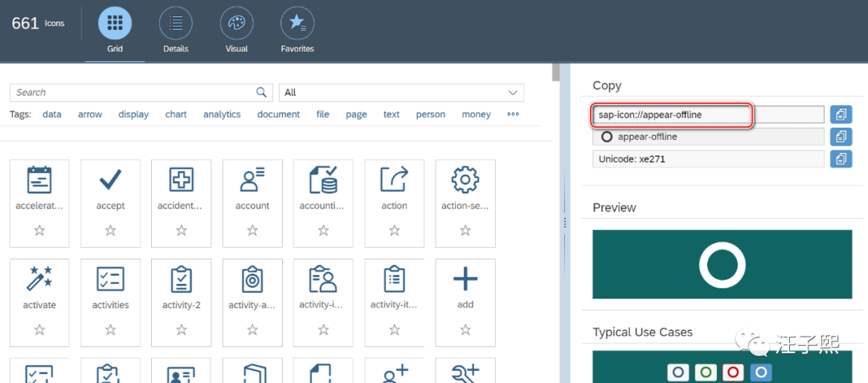Screen dimensions: 868x383
Task: Favorite the activity-2 star
Action: 182,330
